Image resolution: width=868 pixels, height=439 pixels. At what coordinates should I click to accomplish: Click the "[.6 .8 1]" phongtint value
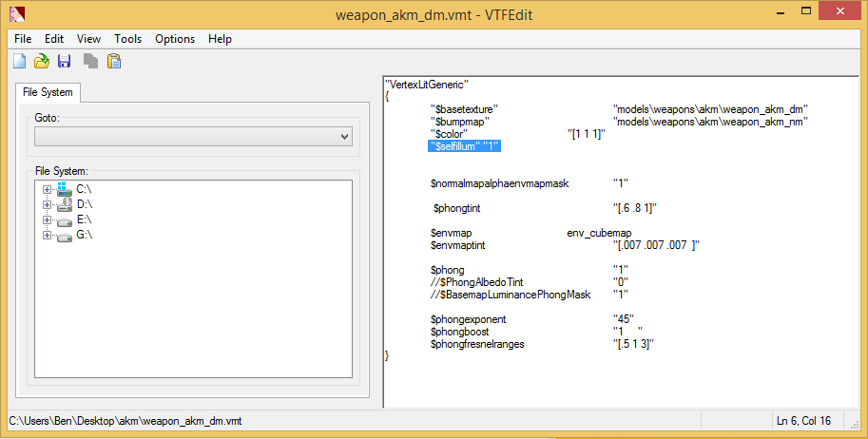point(635,208)
